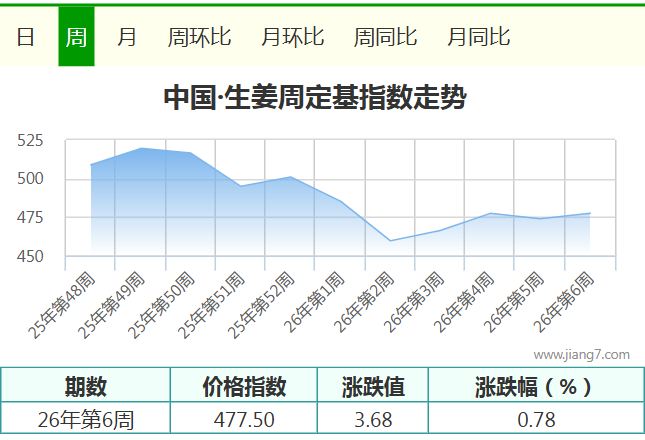Select the 月环比 tab
This screenshot has height=440, width=645.
[x=292, y=37]
